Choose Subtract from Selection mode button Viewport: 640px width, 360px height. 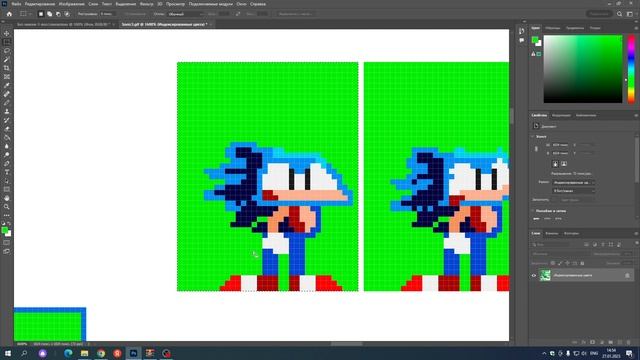(58, 14)
